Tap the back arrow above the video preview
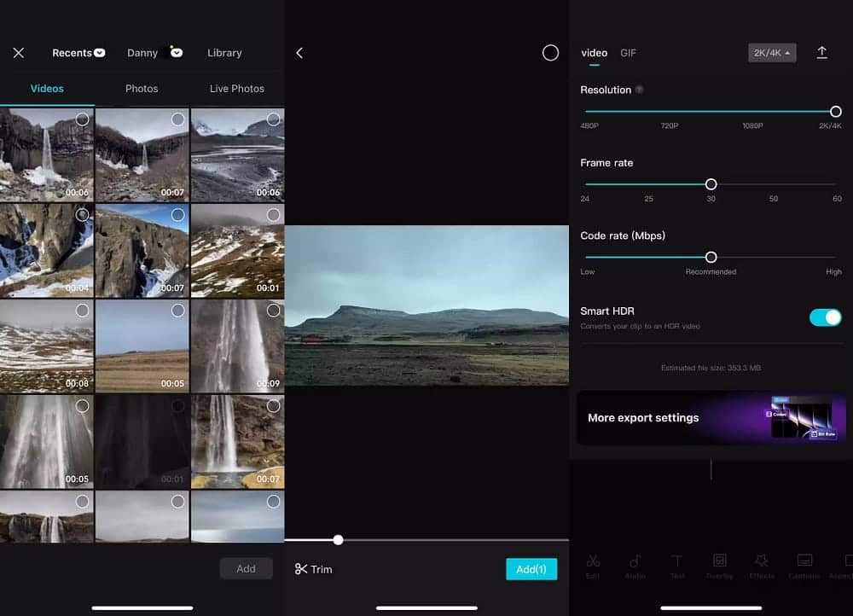Image resolution: width=853 pixels, height=616 pixels. point(299,52)
